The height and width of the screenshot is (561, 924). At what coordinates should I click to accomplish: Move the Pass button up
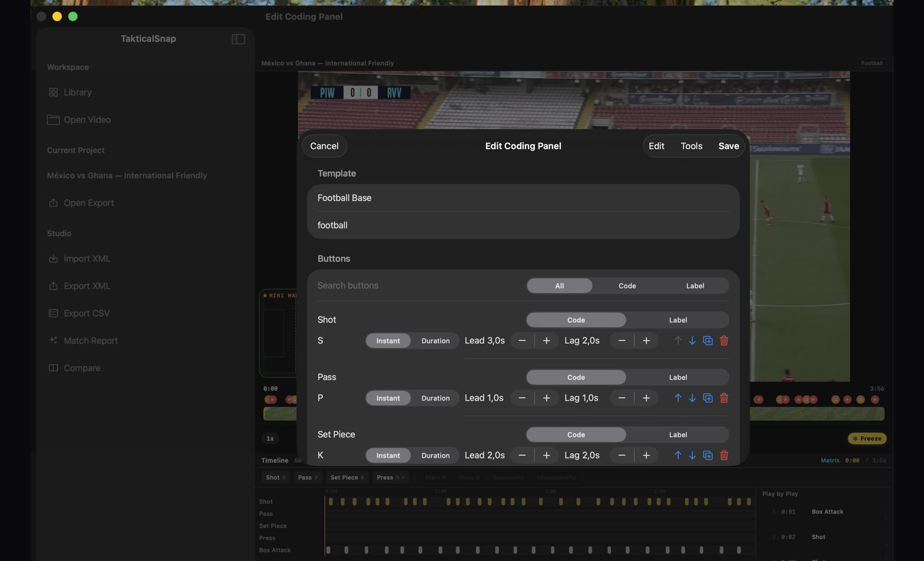pos(678,398)
